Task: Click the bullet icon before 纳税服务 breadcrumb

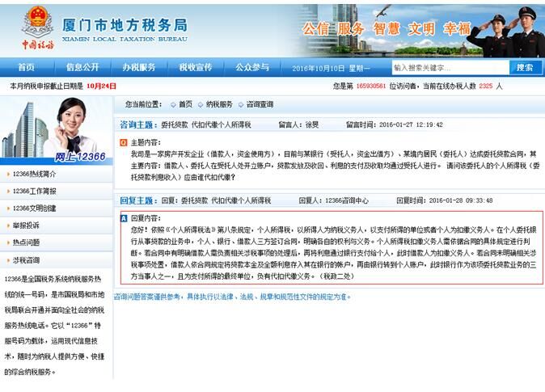Action: (201, 104)
